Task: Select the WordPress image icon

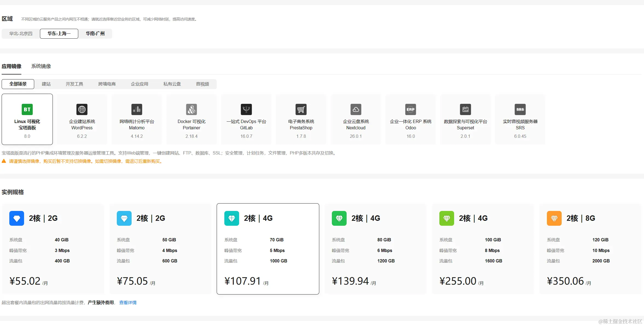Action: 82,110
